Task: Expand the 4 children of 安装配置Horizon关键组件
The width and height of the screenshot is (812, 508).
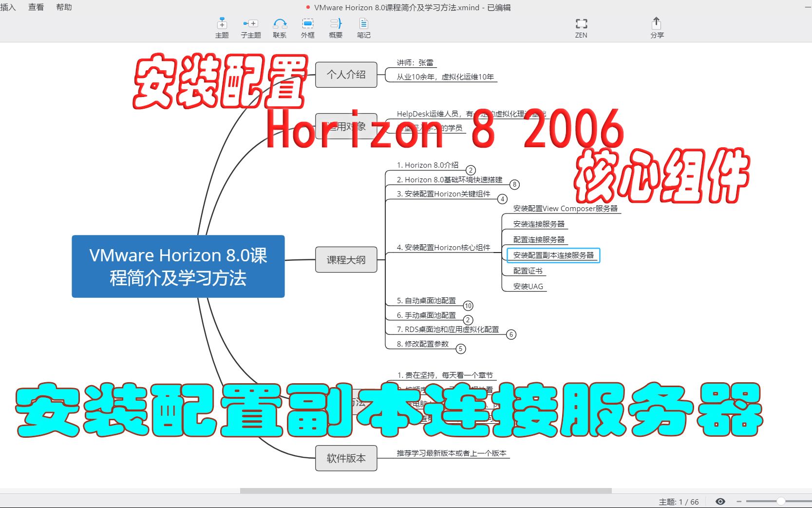Action: (502, 199)
